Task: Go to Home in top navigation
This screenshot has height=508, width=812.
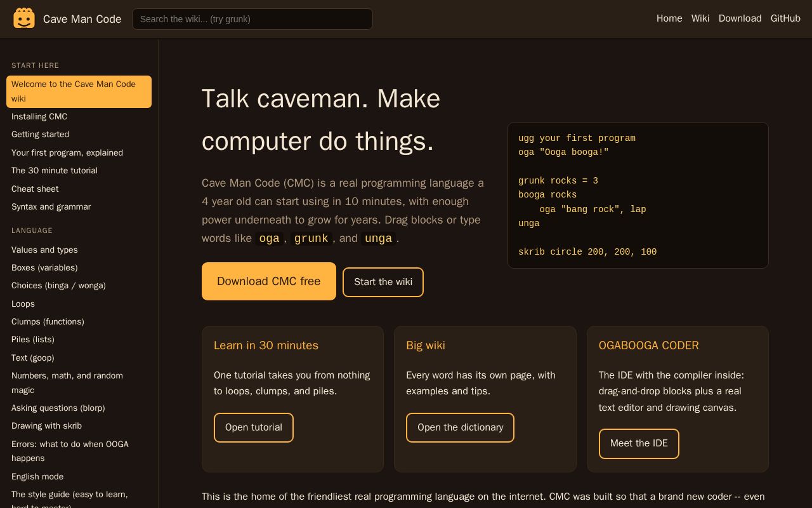Action: click(669, 18)
